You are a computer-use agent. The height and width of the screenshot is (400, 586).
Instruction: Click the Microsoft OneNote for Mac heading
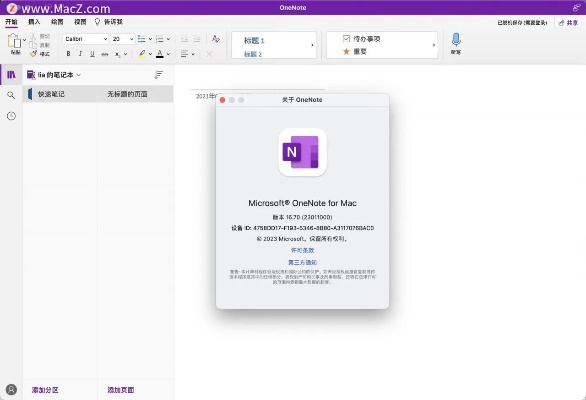[x=302, y=203]
